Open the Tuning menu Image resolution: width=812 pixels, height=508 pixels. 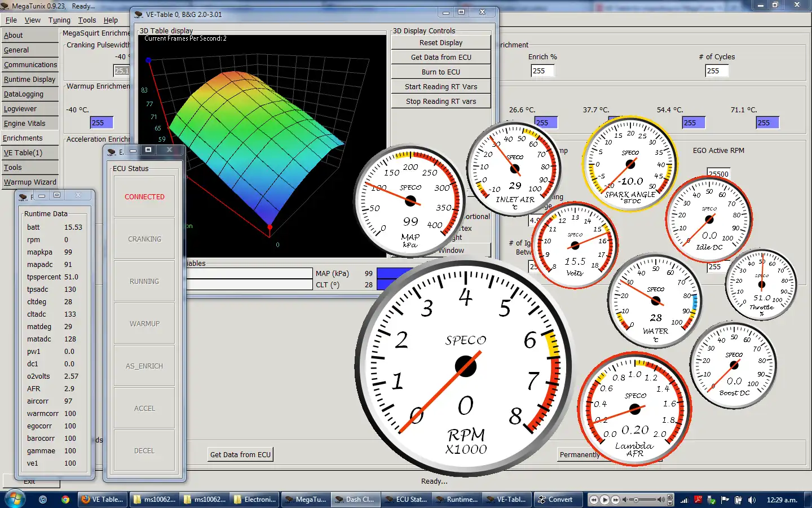(x=59, y=20)
